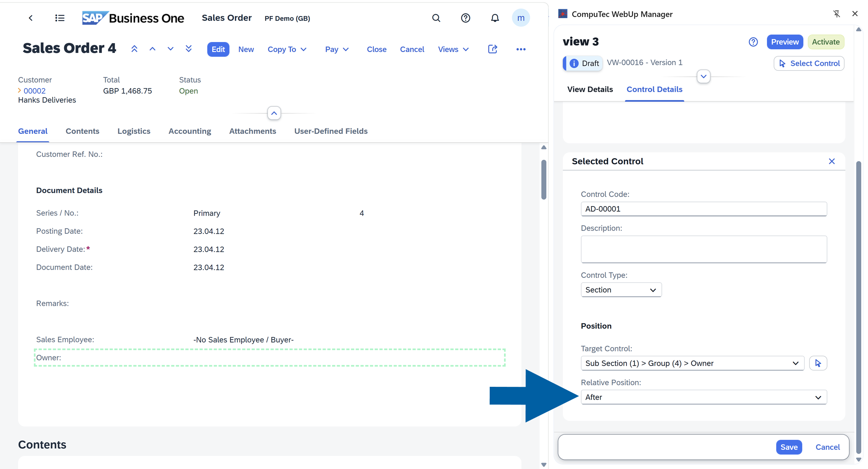The image size is (868, 469).
Task: Click the 'Open' status text
Action: [x=188, y=91]
